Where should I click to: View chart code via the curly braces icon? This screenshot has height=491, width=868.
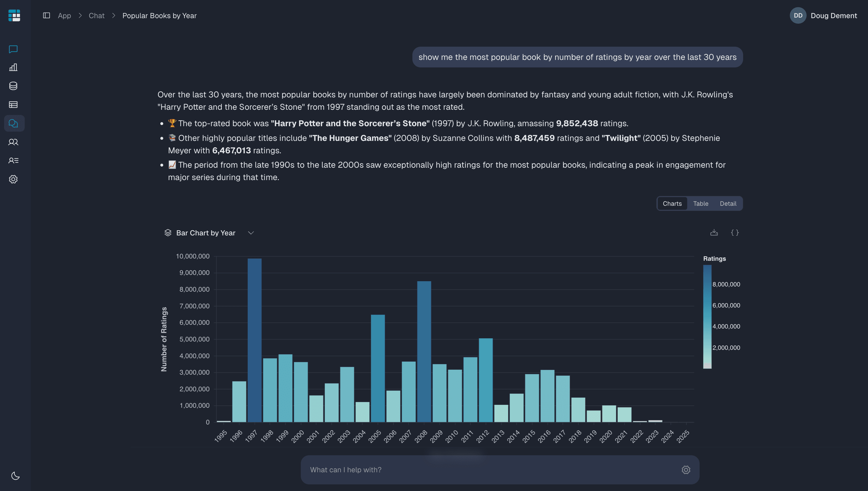coord(735,233)
